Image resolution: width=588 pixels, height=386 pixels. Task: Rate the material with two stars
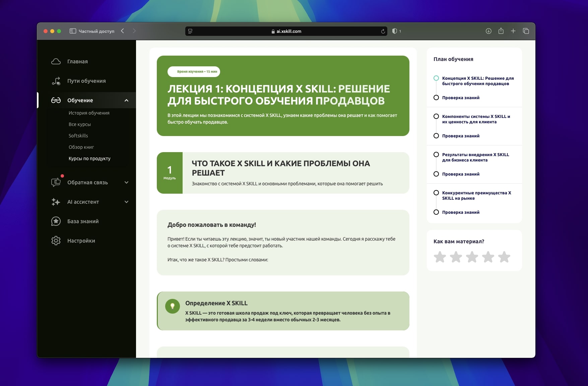point(456,257)
